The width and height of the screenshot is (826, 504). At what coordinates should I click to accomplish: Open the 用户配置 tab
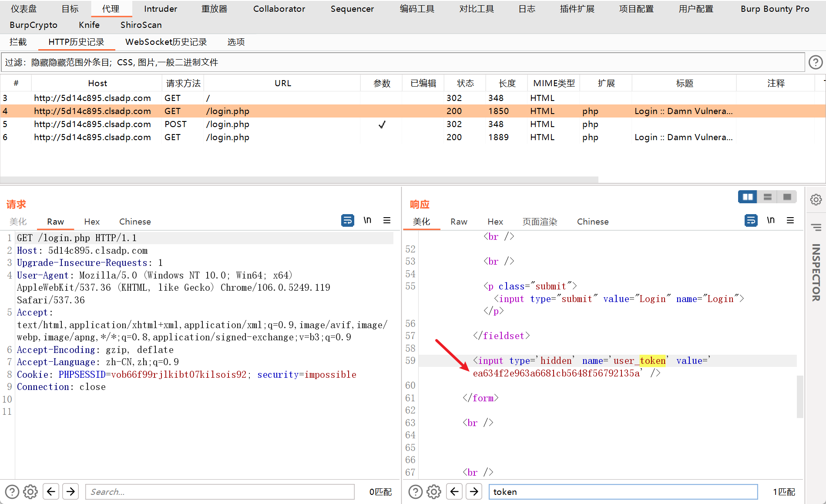click(x=696, y=9)
